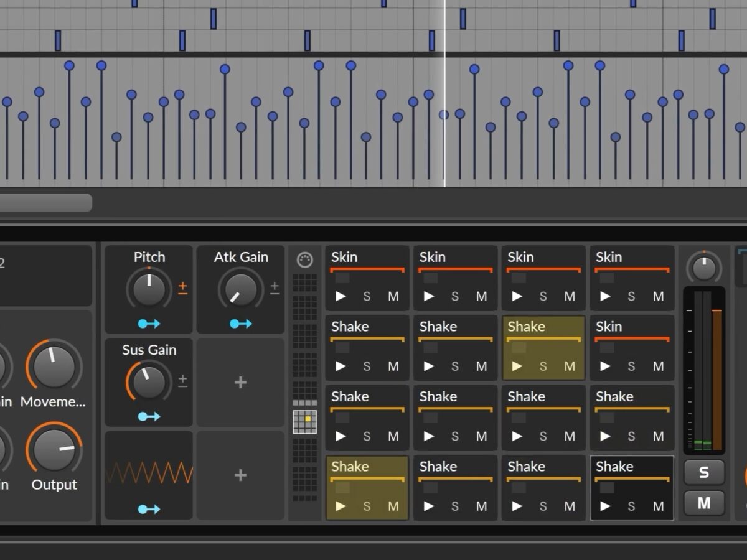Solo the highlighted Shake pad in the second row

point(543,366)
